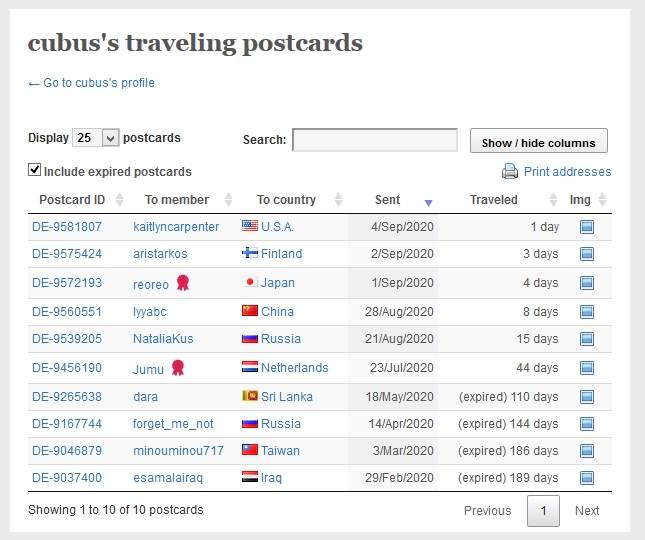
Task: Open image icon for postcard DE-9581807
Action: (587, 227)
